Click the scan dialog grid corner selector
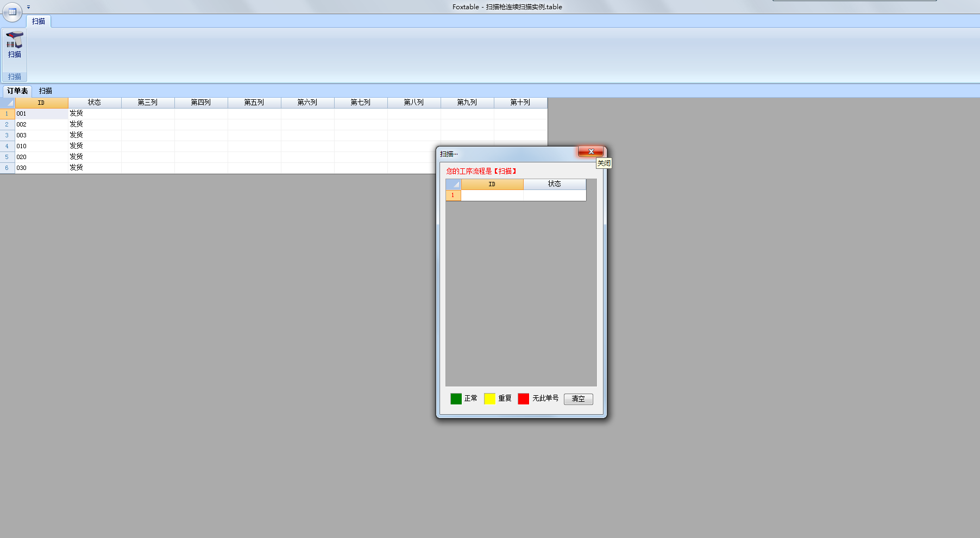This screenshot has width=980, height=538. point(453,184)
